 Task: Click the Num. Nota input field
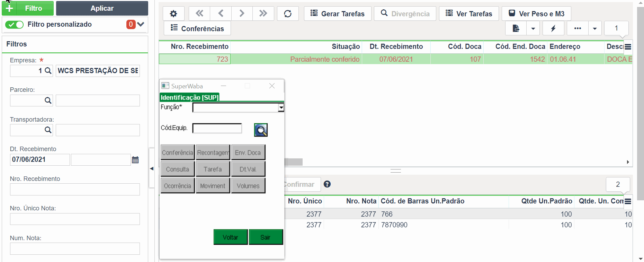coord(75,249)
